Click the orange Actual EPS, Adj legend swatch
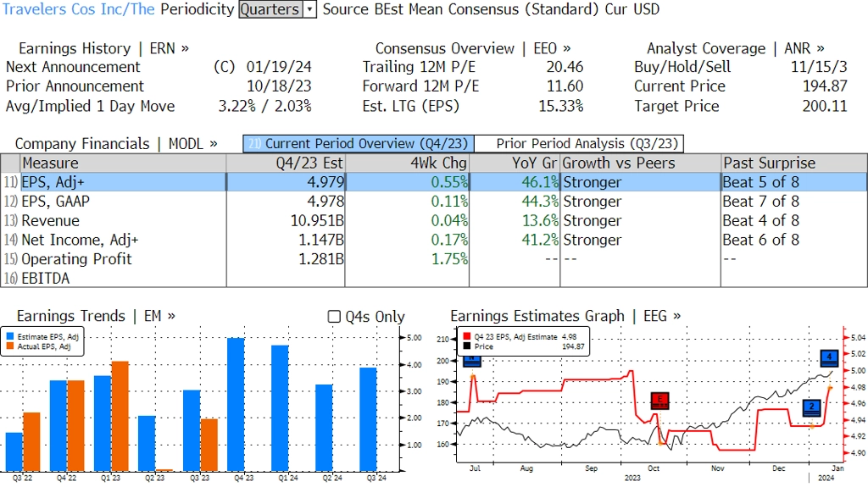The image size is (868, 487). coord(10,346)
